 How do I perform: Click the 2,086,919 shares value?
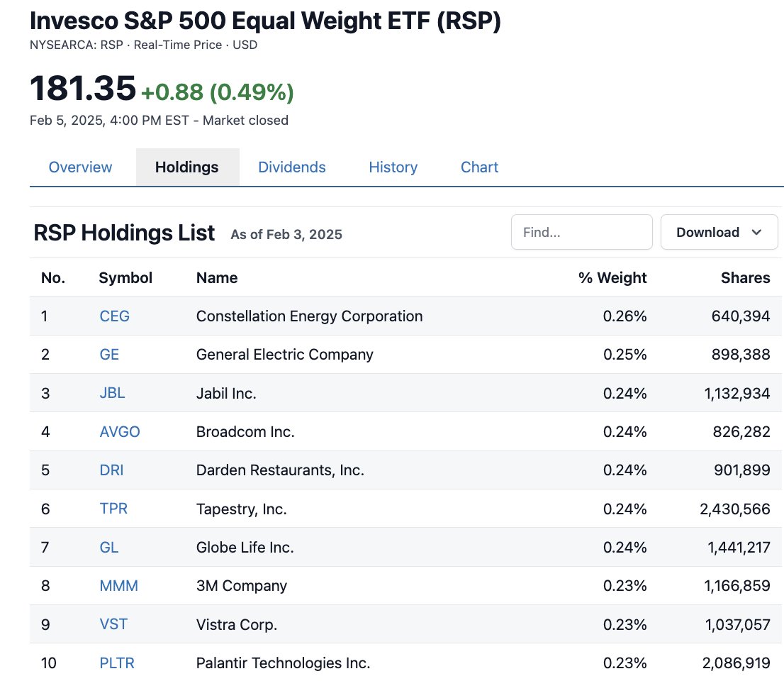point(736,663)
